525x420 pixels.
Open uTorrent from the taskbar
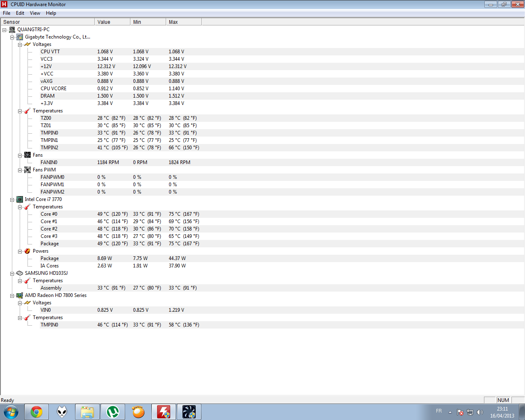click(113, 412)
